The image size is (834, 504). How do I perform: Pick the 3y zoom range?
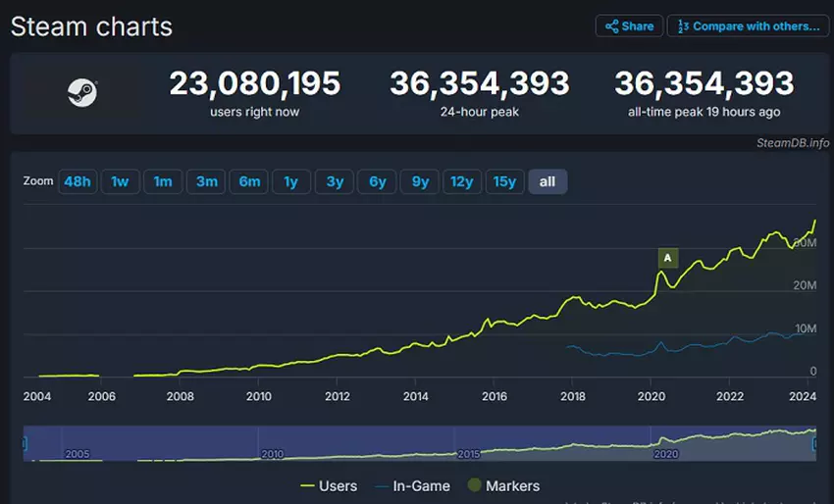tap(335, 181)
